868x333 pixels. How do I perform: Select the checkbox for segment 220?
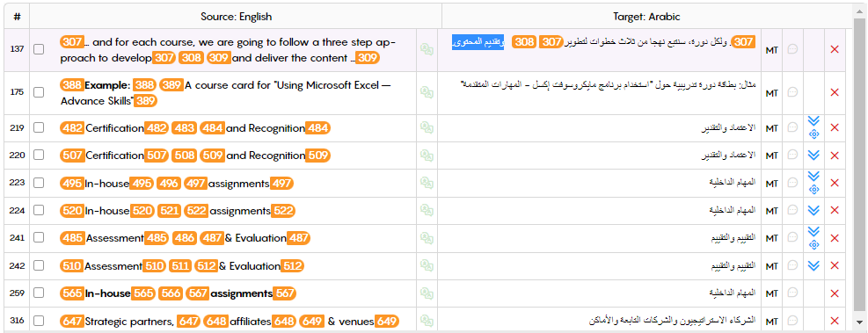coord(39,156)
